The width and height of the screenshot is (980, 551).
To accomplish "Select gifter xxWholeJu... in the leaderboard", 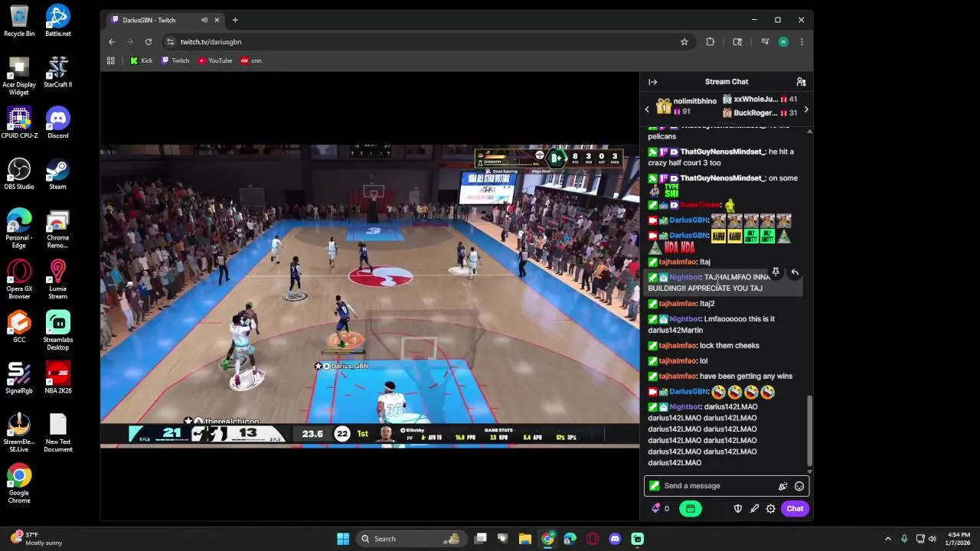I will pyautogui.click(x=759, y=99).
